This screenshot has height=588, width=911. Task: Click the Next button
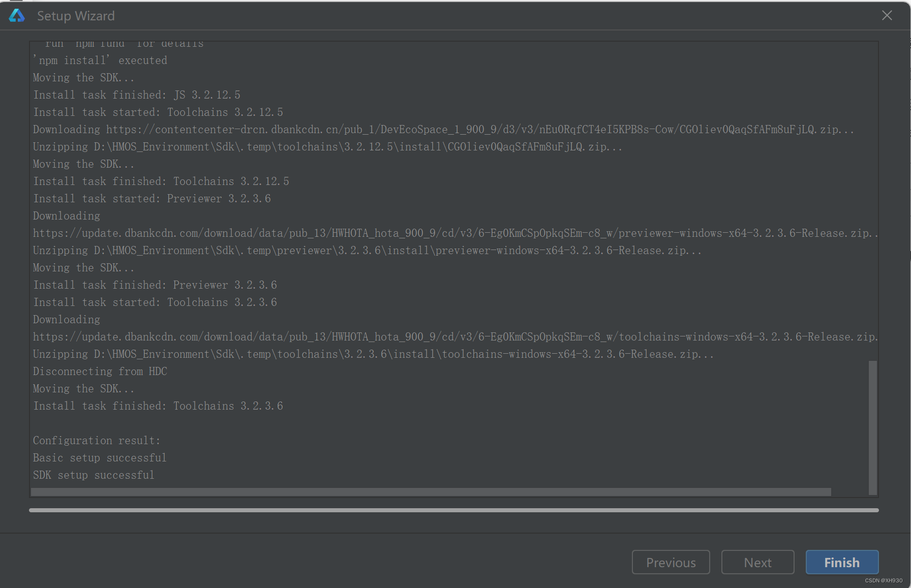tap(757, 562)
